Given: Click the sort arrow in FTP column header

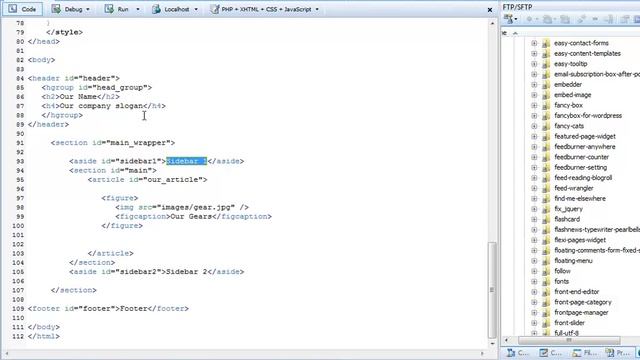Looking at the screenshot, I should (515, 33).
